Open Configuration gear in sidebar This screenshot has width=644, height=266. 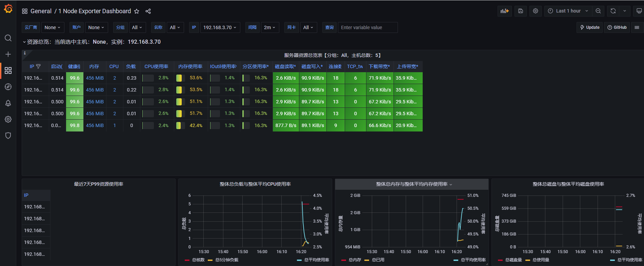[x=8, y=119]
